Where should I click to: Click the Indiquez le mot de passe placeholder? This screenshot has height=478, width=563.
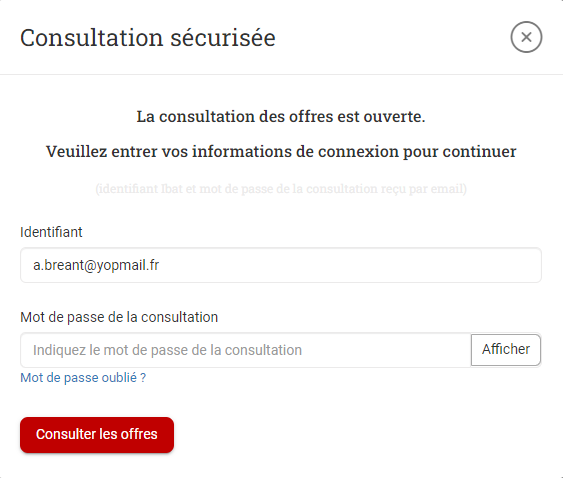click(167, 350)
